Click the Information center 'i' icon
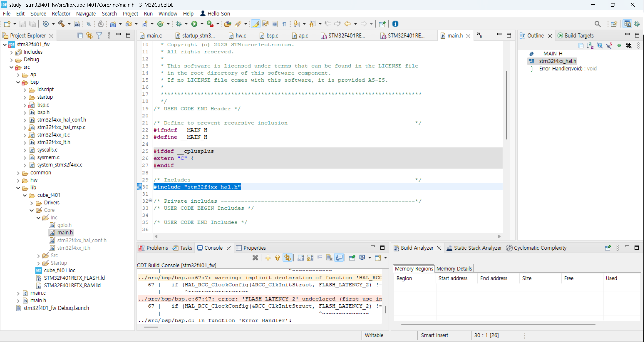The width and height of the screenshot is (644, 342). click(395, 24)
